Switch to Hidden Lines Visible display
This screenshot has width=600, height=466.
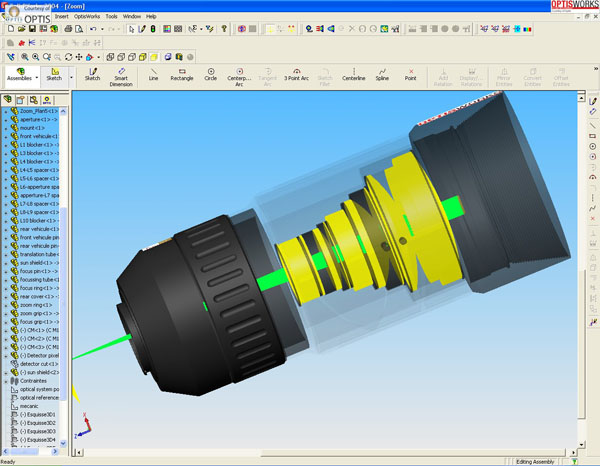click(x=121, y=57)
